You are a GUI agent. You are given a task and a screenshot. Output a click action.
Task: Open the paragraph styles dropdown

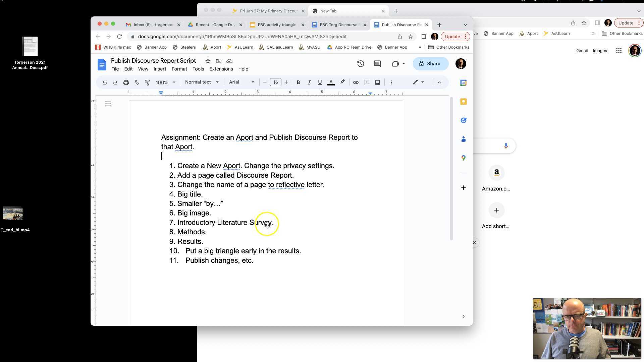201,82
